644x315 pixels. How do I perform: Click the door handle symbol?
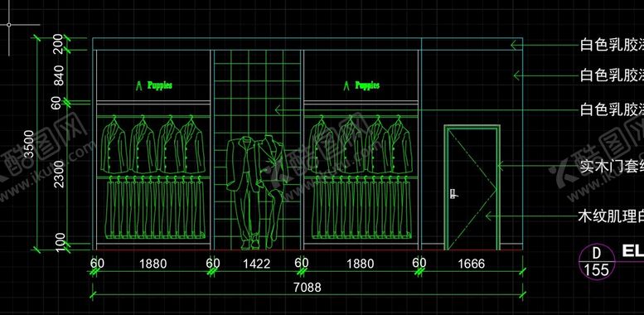pyautogui.click(x=453, y=194)
